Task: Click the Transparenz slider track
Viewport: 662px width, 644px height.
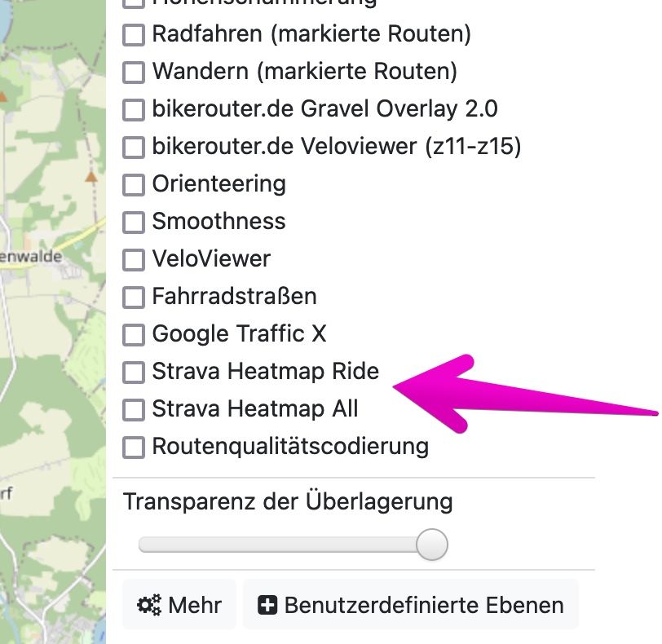Action: point(277,545)
